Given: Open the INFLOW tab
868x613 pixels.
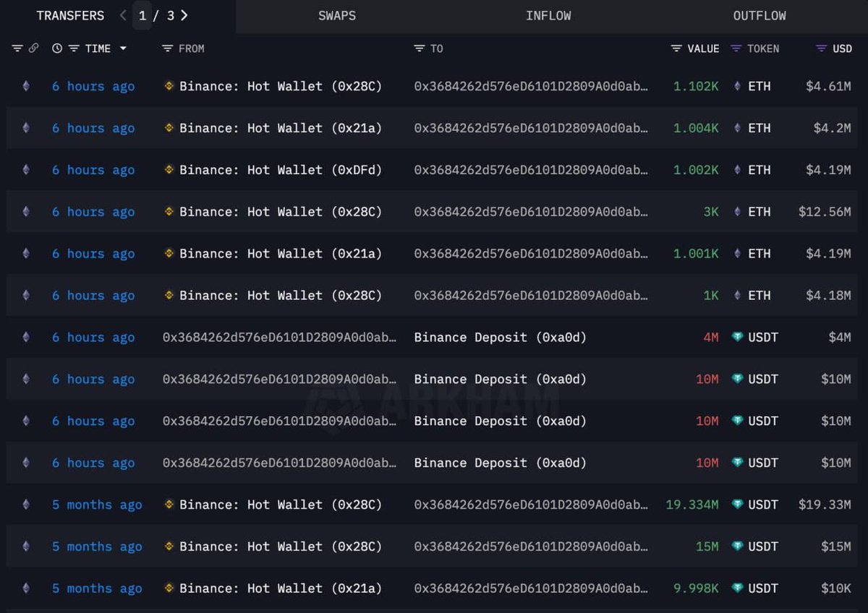Looking at the screenshot, I should [x=548, y=15].
